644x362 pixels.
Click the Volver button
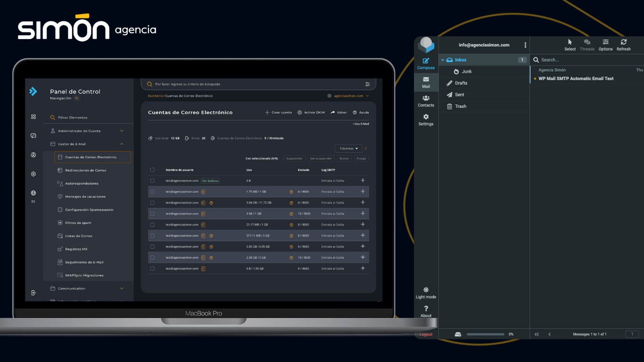[339, 113]
